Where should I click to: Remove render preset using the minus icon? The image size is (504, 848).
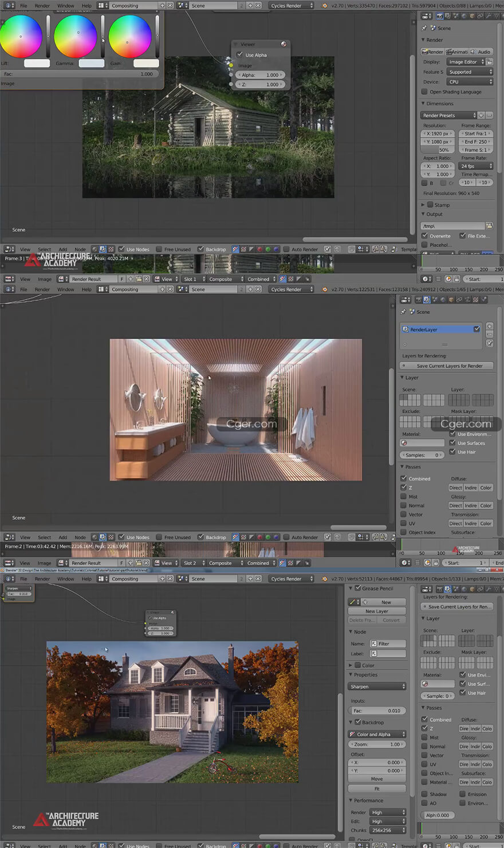pos(489,115)
